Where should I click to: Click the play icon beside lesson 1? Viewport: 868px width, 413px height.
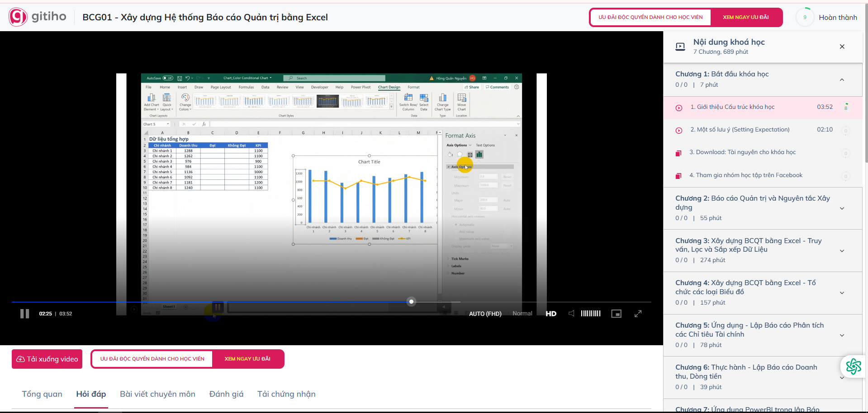click(x=679, y=108)
